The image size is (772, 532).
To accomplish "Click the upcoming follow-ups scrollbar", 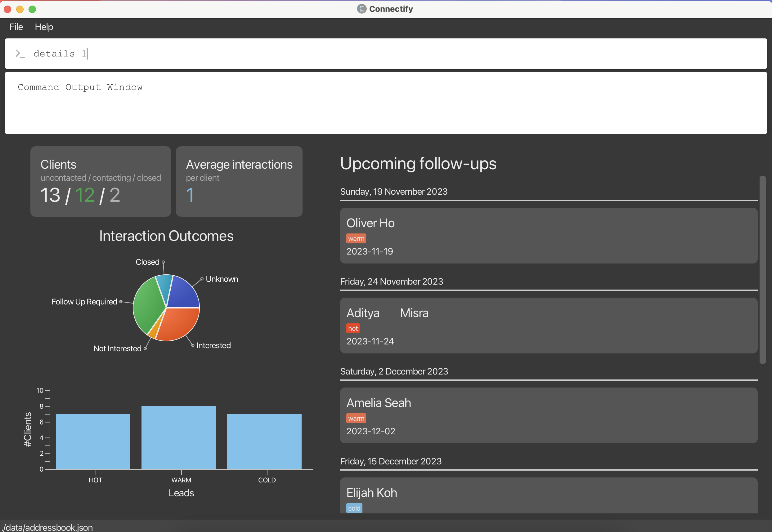I will [x=762, y=270].
